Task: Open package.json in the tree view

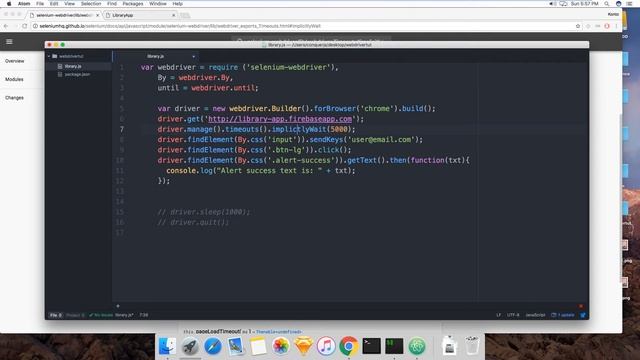Action: (x=77, y=74)
